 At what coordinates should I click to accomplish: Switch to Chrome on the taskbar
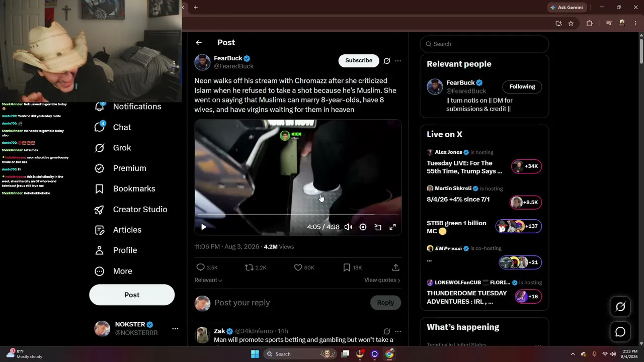[389, 354]
